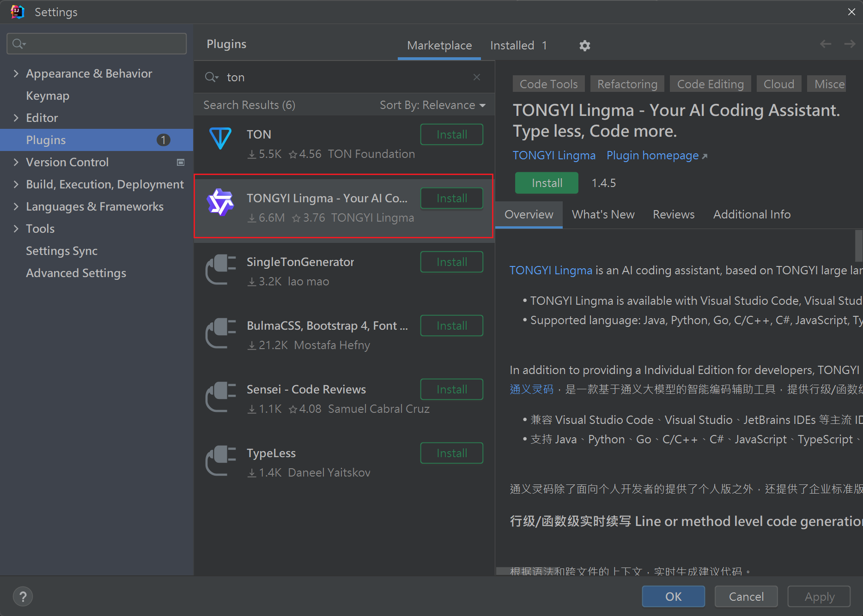Click the BulmaCSS plugin icon

click(x=220, y=333)
